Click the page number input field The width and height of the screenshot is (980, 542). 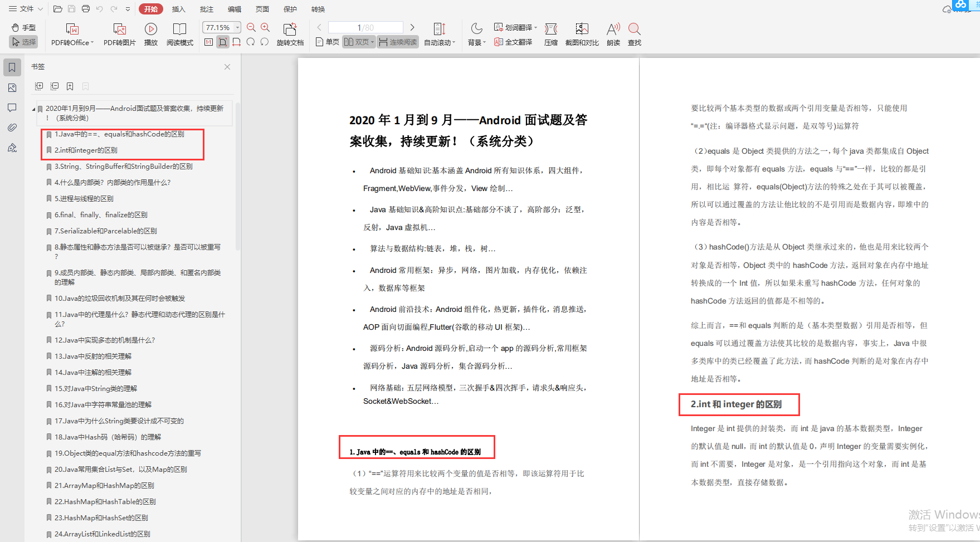pyautogui.click(x=365, y=27)
